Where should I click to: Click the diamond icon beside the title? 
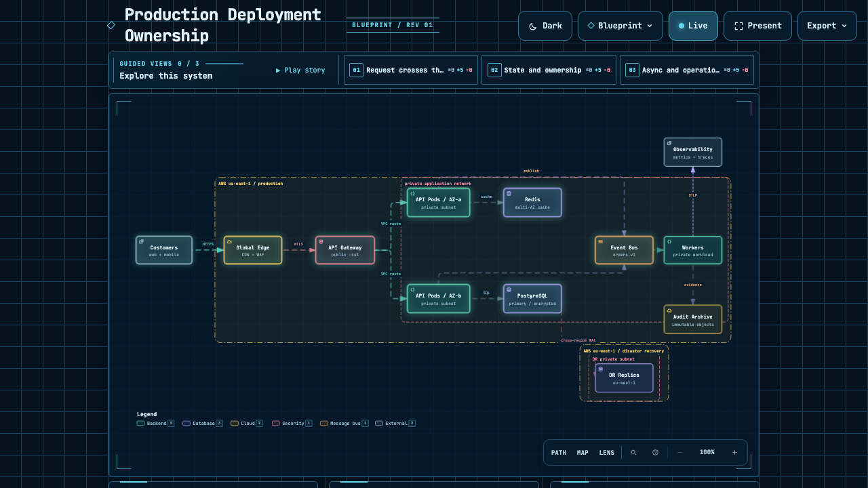click(111, 25)
